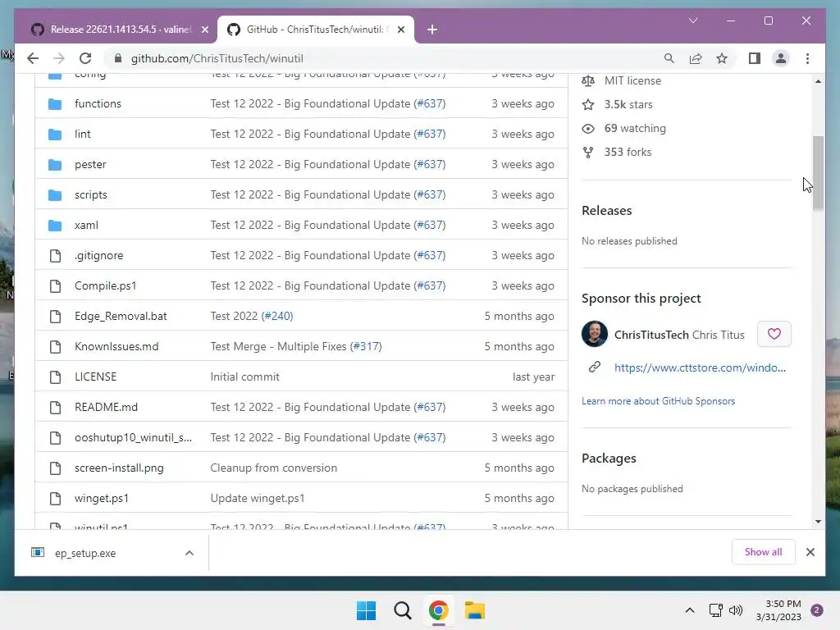Viewport: 840px width, 630px height.
Task: Open the browser side panel
Action: point(755,58)
